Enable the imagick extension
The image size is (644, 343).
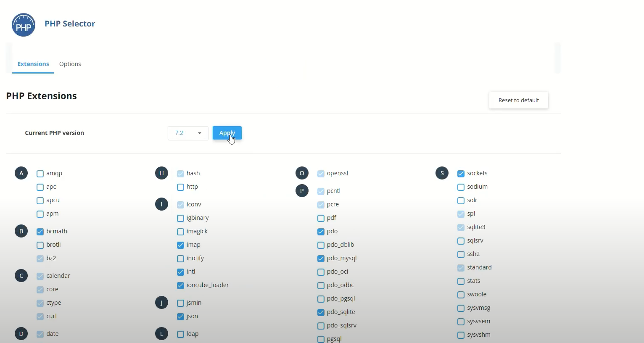[x=180, y=232]
